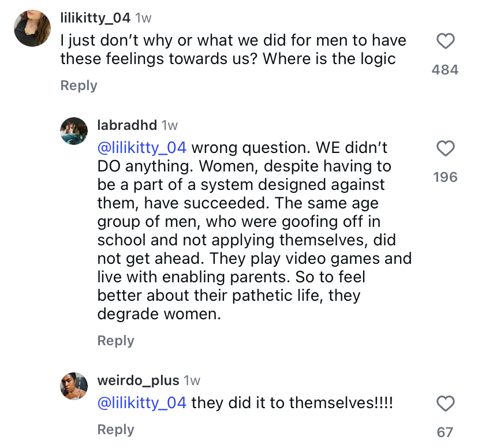
Task: Open the 67 likes count
Action: pos(445,432)
